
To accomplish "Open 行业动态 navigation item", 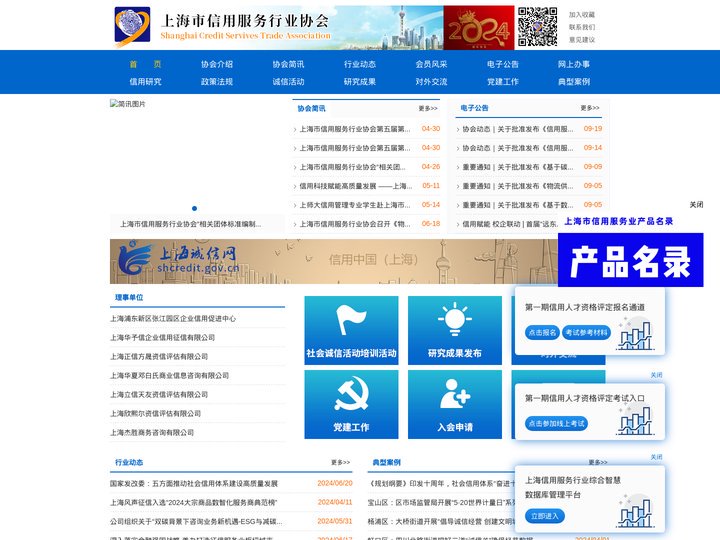I will click(360, 64).
